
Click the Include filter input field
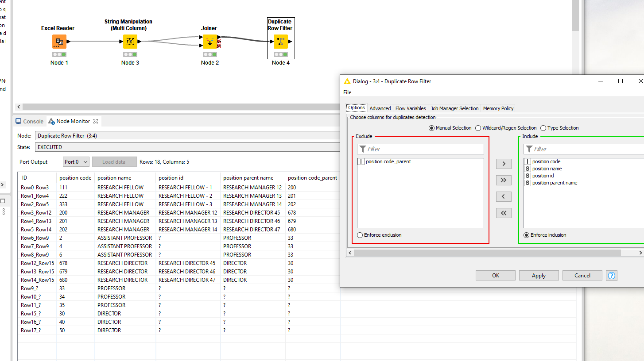(584, 149)
